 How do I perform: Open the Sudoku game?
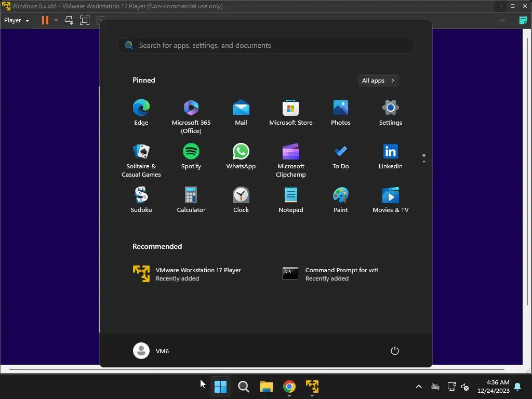(x=141, y=200)
